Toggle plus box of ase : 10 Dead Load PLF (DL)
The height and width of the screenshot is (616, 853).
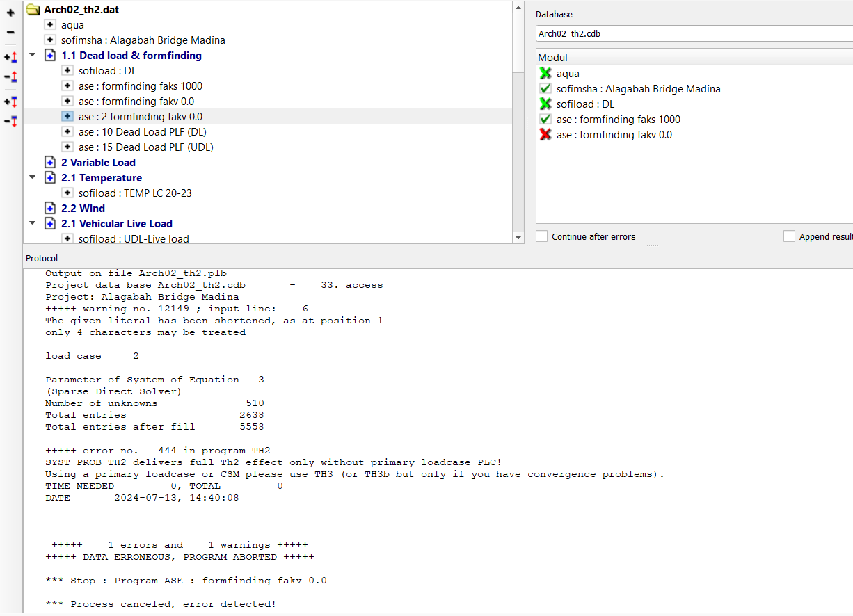coord(67,131)
